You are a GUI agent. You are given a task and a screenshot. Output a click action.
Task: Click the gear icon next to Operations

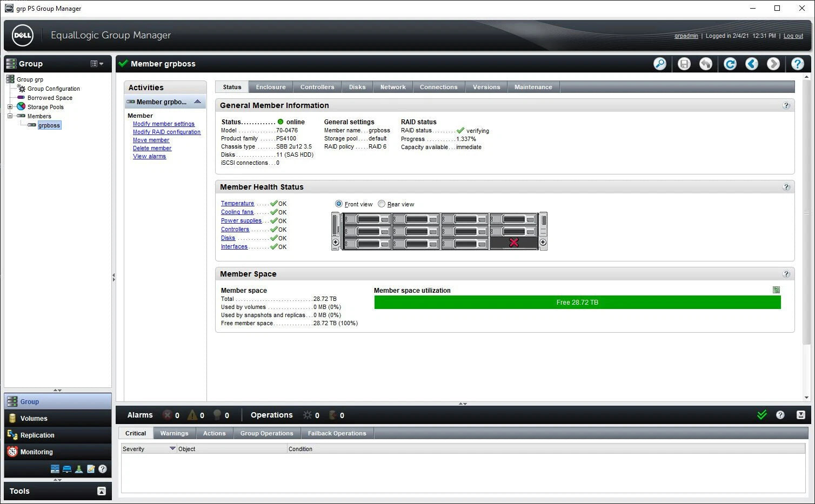pos(308,415)
